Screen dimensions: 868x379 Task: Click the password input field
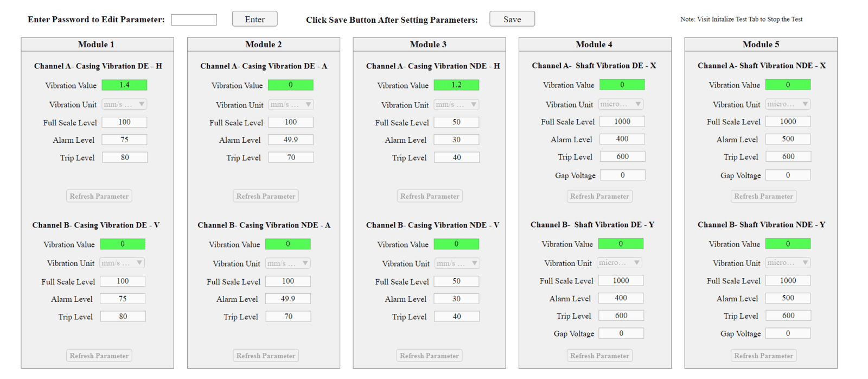click(194, 20)
